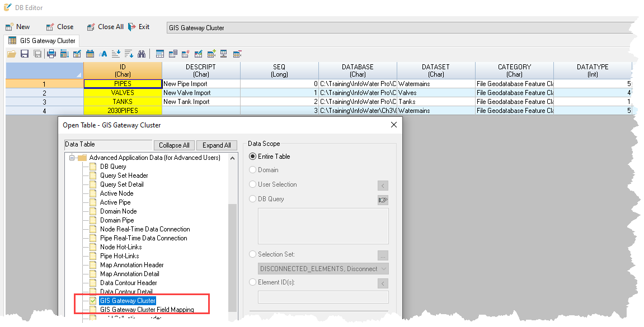The height and width of the screenshot is (327, 644).
Task: Select the Entire Table radio button
Action: pos(253,156)
